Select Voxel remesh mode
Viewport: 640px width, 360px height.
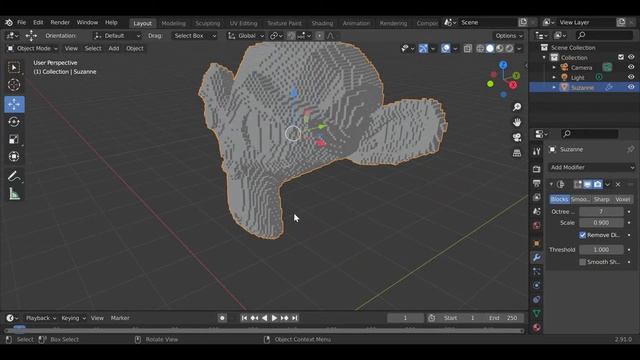[623, 199]
